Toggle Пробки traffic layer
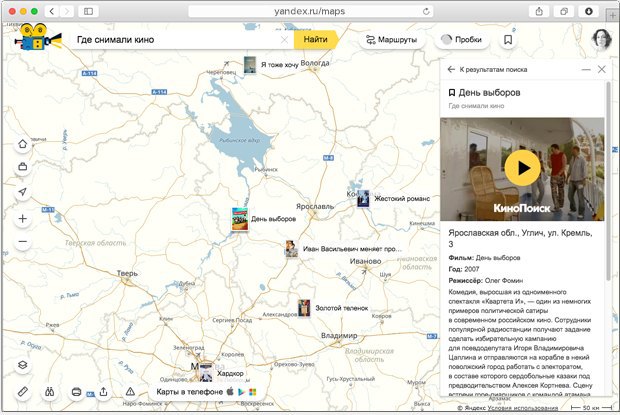This screenshot has height=415, width=620. pos(461,40)
